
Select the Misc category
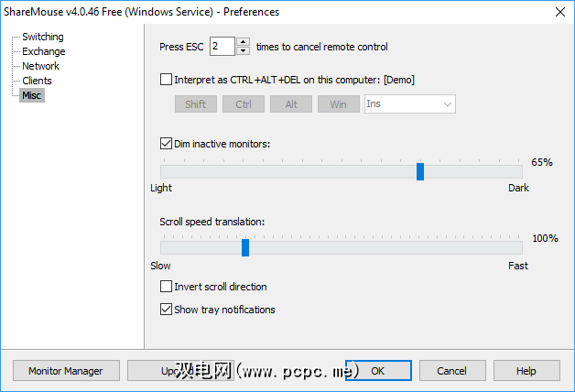(32, 95)
